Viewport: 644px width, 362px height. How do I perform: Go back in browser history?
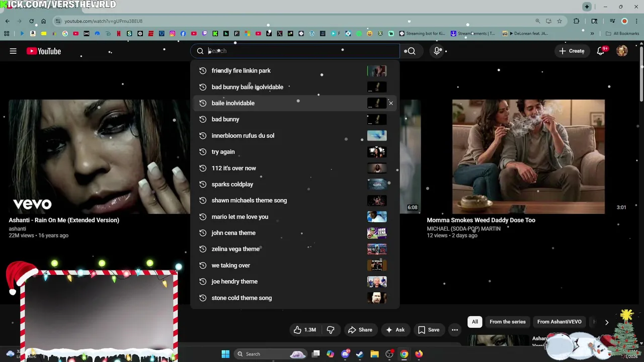pyautogui.click(x=7, y=21)
